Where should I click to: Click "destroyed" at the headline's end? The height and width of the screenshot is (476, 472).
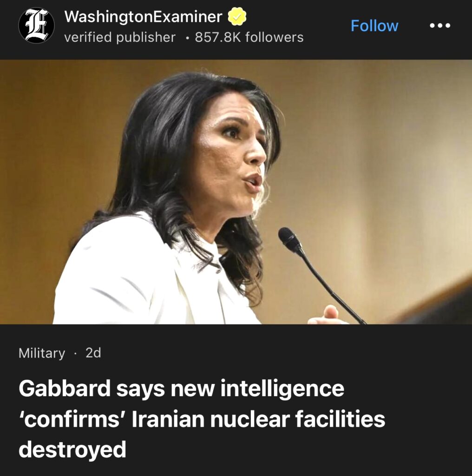tap(72, 450)
